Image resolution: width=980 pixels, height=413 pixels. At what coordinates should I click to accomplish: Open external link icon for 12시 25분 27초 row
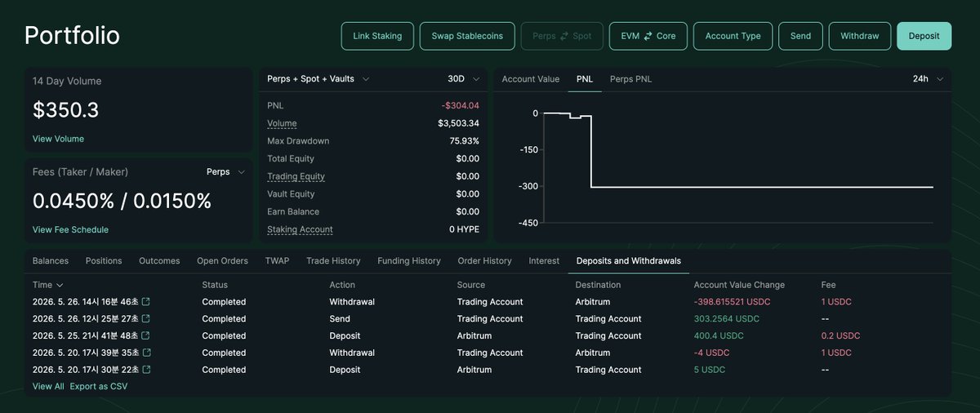[x=146, y=319]
